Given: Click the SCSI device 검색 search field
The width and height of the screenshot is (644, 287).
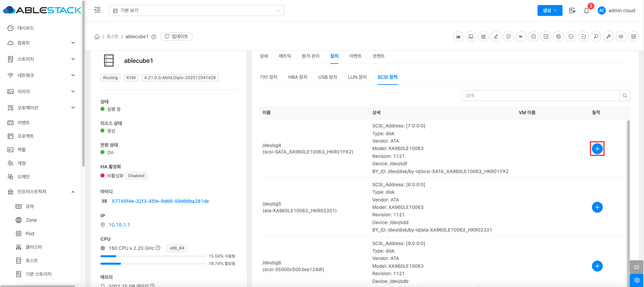Looking at the screenshot, I should point(540,96).
